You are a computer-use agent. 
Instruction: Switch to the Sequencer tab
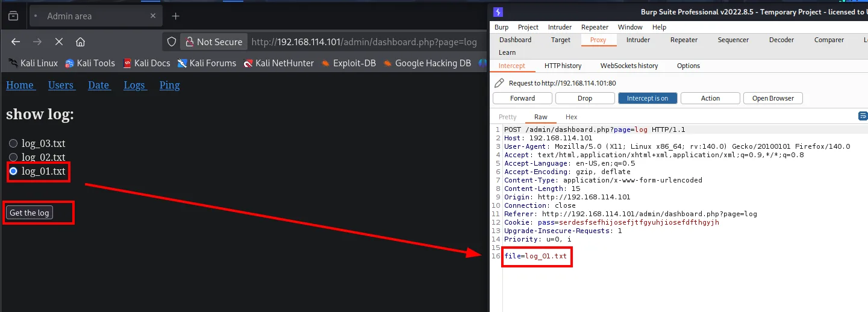point(733,40)
